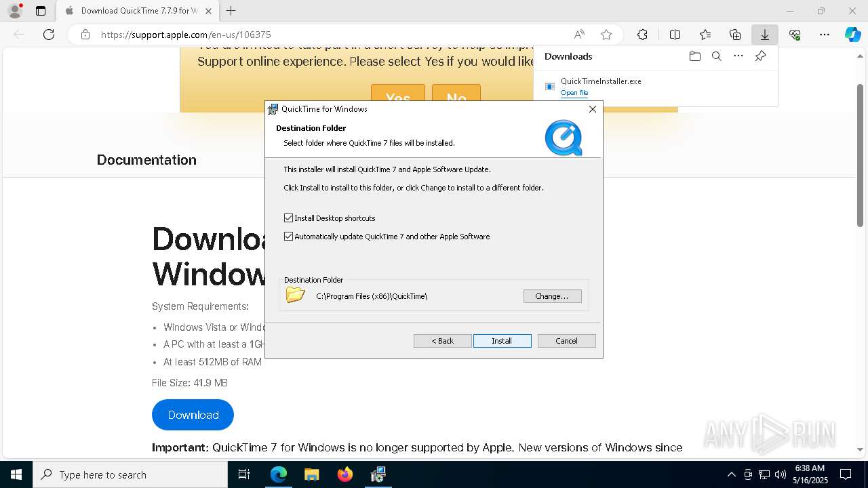868x488 pixels.
Task: Click the Downloads toolbar button in Edge
Action: [764, 35]
